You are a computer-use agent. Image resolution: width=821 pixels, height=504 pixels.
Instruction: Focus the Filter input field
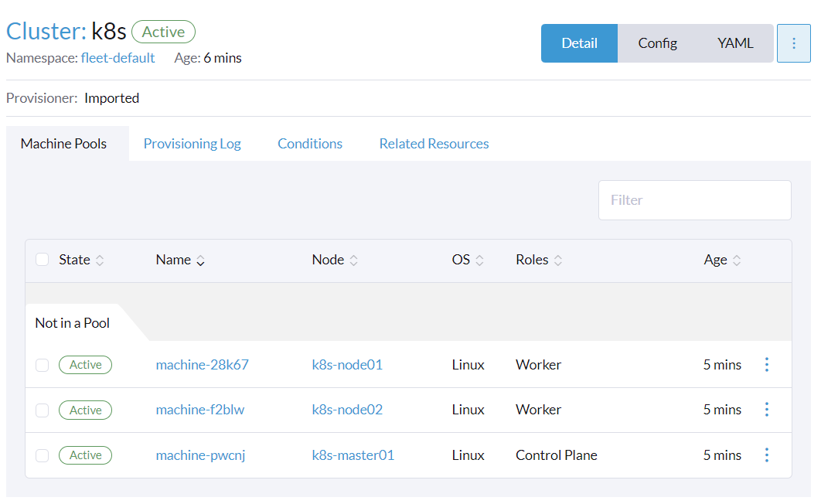coord(694,200)
